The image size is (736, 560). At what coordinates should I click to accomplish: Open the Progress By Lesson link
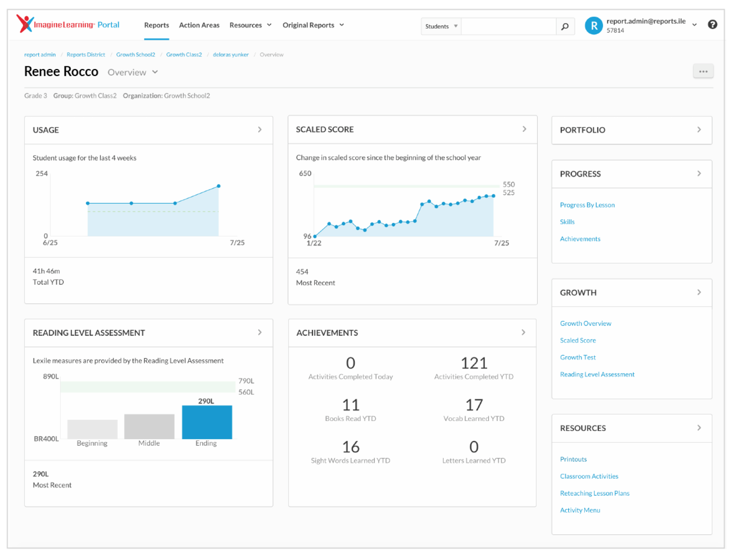tap(587, 205)
